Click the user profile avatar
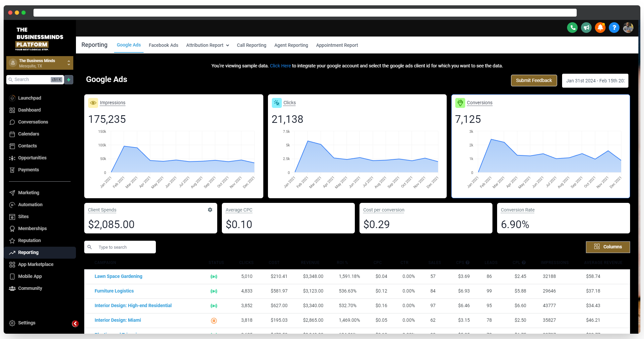Viewport: 644px width, 339px height. coord(628,28)
